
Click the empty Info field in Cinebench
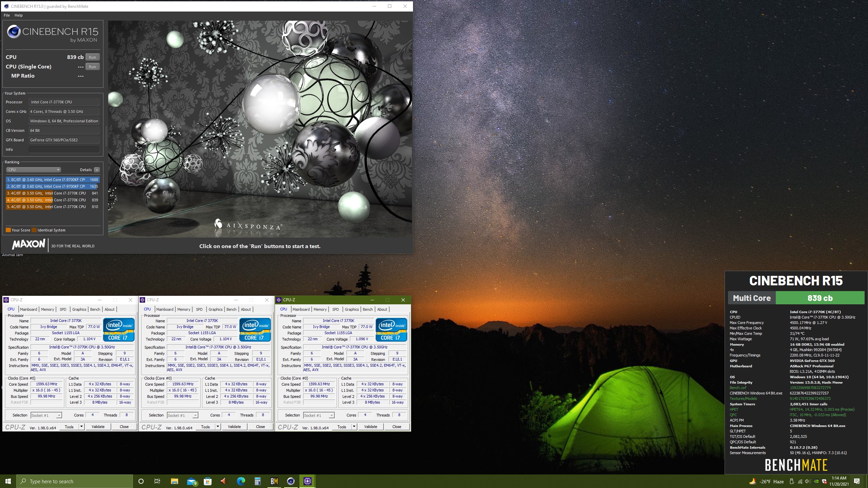pos(64,149)
